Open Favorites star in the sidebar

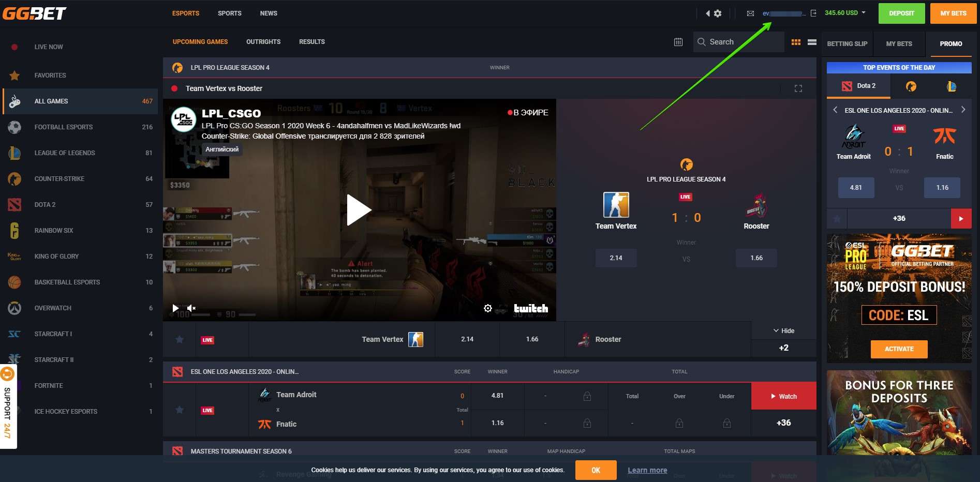point(14,76)
